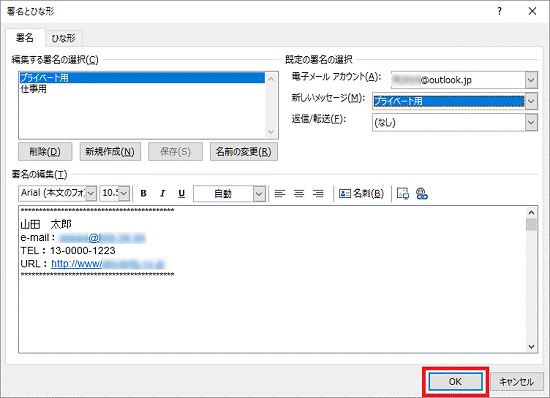Align signature text right
This screenshot has width=550, height=398.
(x=318, y=194)
